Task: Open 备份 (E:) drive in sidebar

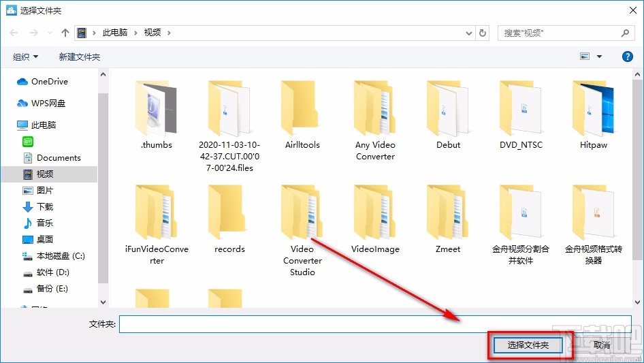Action: coord(45,289)
